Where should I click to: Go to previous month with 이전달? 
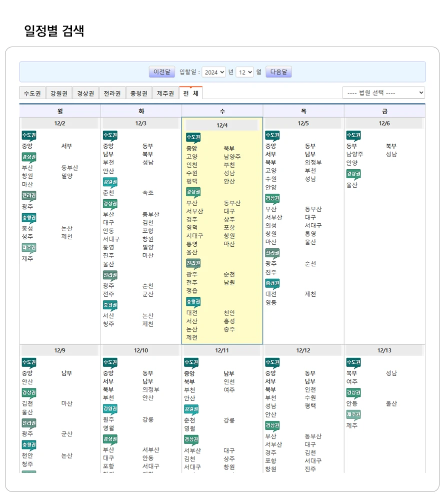pyautogui.click(x=162, y=72)
